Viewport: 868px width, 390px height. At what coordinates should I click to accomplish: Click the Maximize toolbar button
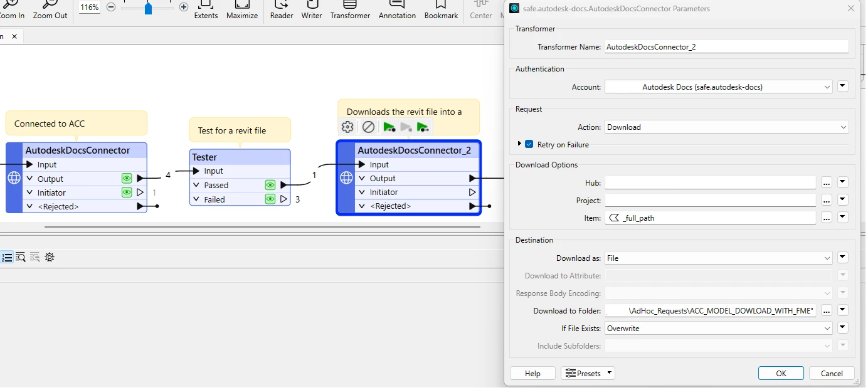pos(242,10)
